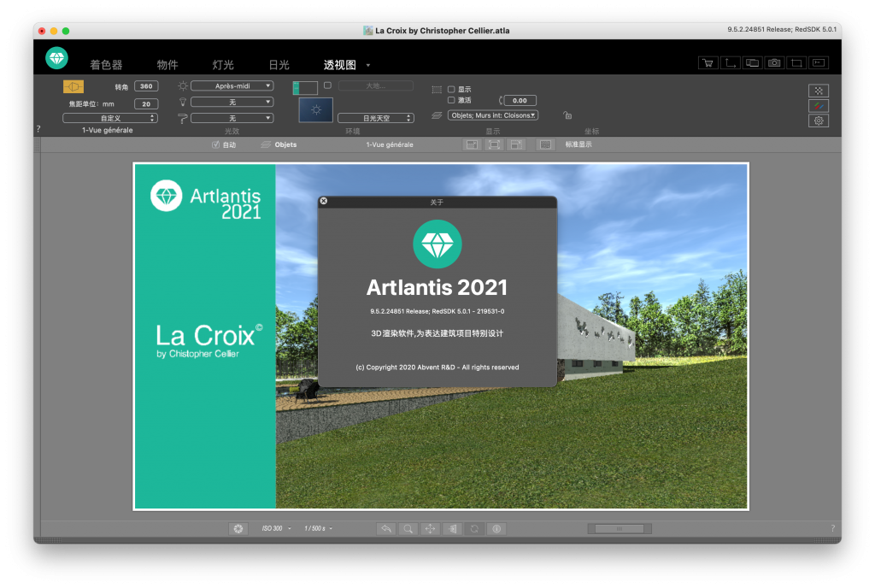Click the yellow camera projection icon

[x=73, y=86]
